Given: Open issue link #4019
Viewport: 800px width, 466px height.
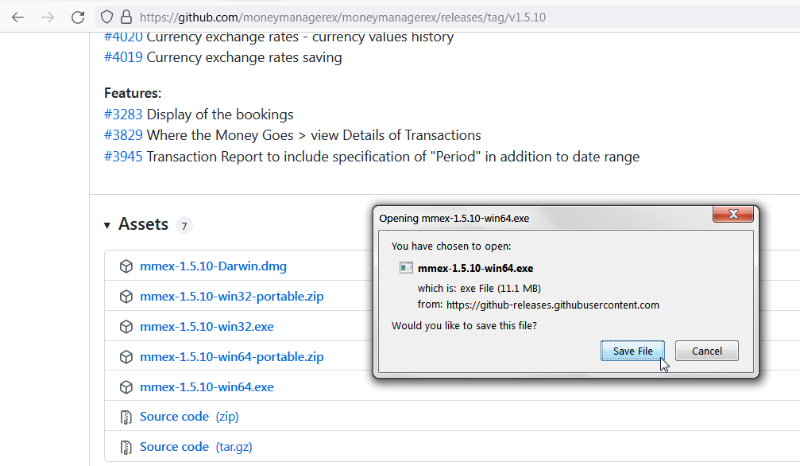Looking at the screenshot, I should tap(123, 57).
